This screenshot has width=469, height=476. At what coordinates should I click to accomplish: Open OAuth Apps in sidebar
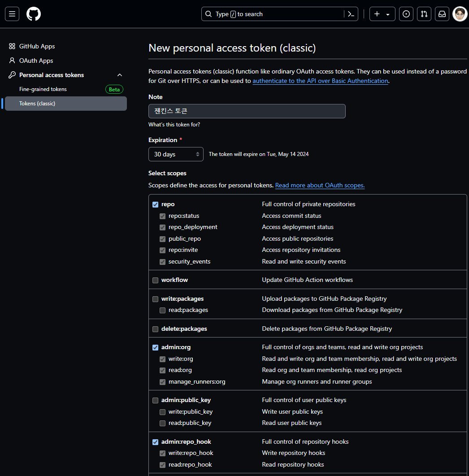pos(36,61)
